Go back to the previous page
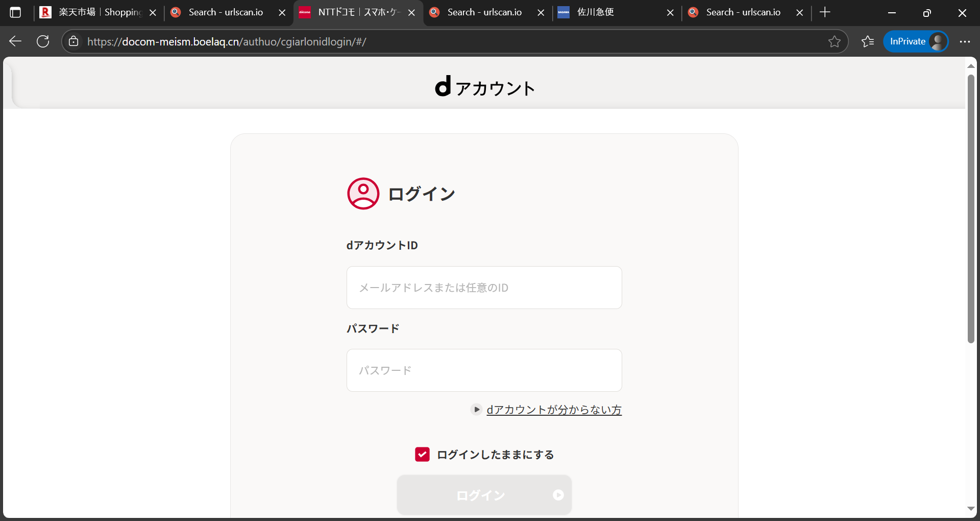Image resolution: width=980 pixels, height=521 pixels. (x=15, y=41)
